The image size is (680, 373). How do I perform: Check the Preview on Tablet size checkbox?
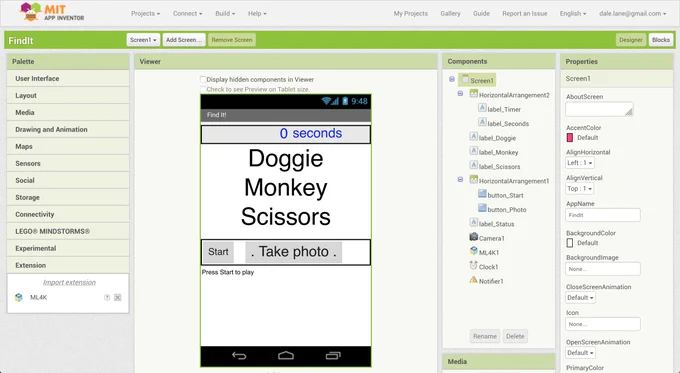[x=203, y=89]
